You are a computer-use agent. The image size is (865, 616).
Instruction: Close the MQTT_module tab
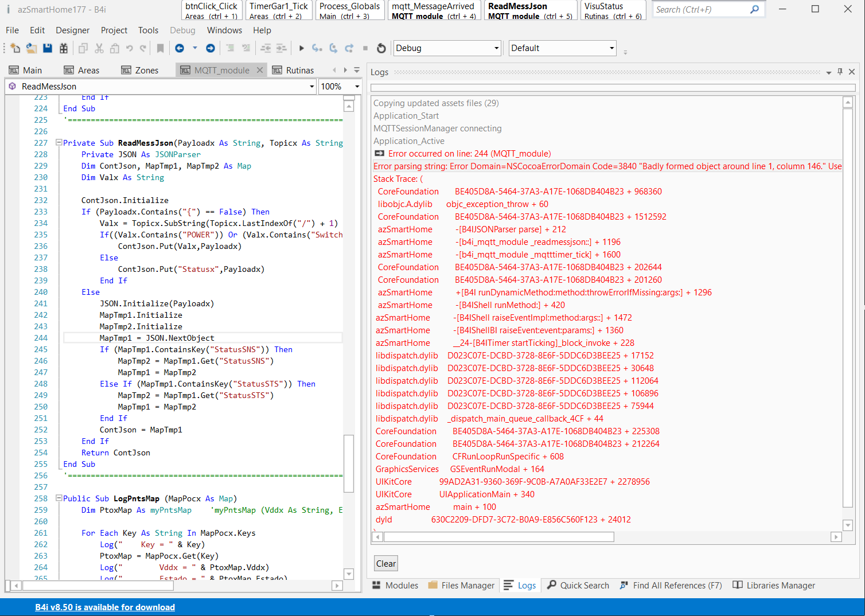pos(259,70)
